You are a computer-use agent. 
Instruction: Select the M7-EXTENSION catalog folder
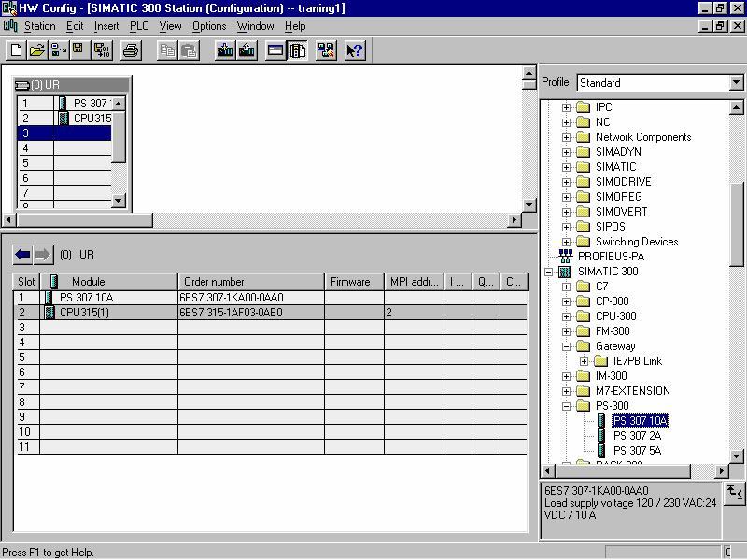[x=633, y=391]
